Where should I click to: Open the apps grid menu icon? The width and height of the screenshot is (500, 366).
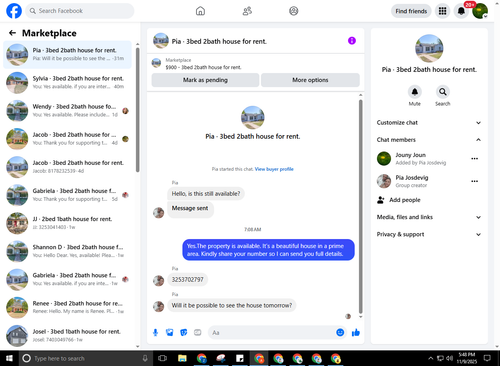pyautogui.click(x=442, y=11)
